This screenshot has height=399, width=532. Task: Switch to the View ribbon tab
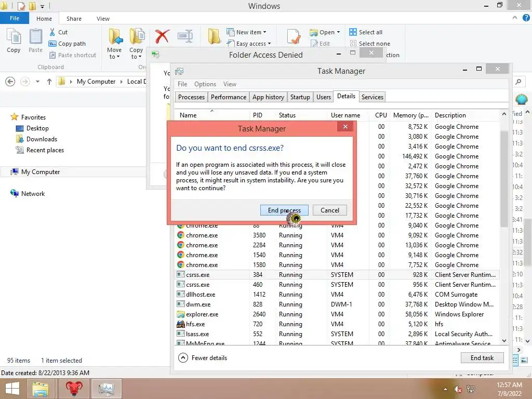[103, 19]
